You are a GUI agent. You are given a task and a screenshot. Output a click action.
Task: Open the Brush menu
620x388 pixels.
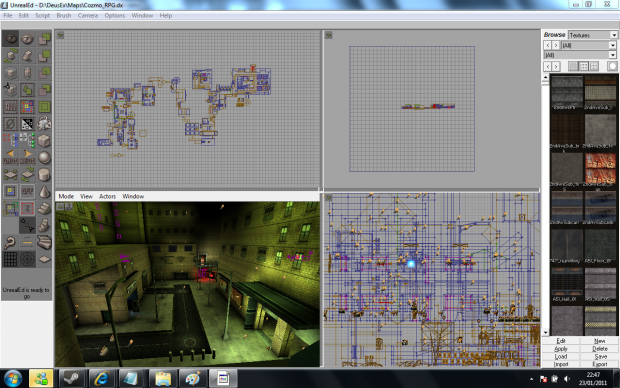pyautogui.click(x=64, y=15)
